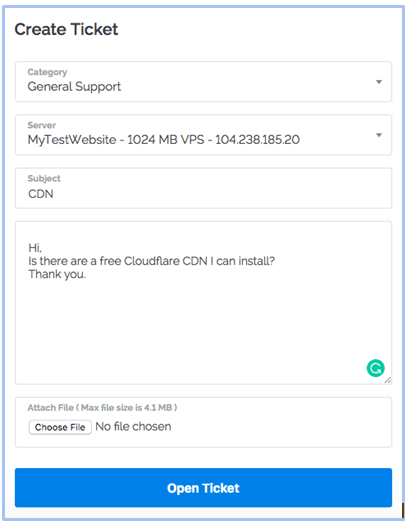Click the green Grammarly icon in message box
This screenshot has width=408, height=524.
point(375,368)
